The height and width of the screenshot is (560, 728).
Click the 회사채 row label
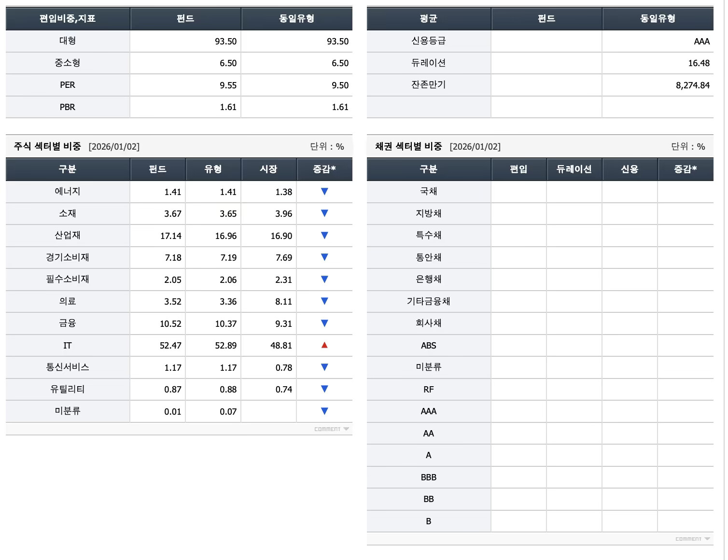(429, 323)
